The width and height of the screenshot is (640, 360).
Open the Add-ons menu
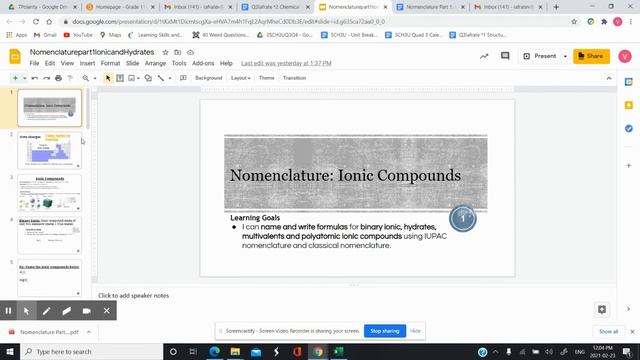[203, 63]
